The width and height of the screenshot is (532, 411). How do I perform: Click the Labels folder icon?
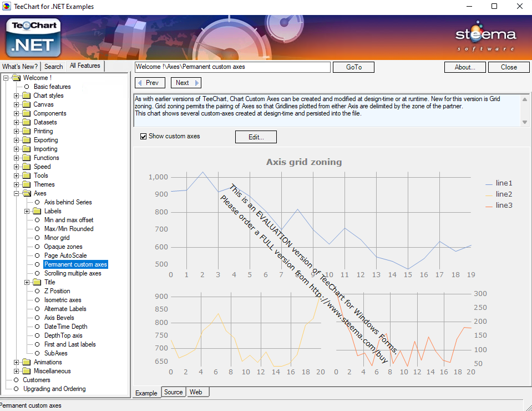[x=37, y=211]
